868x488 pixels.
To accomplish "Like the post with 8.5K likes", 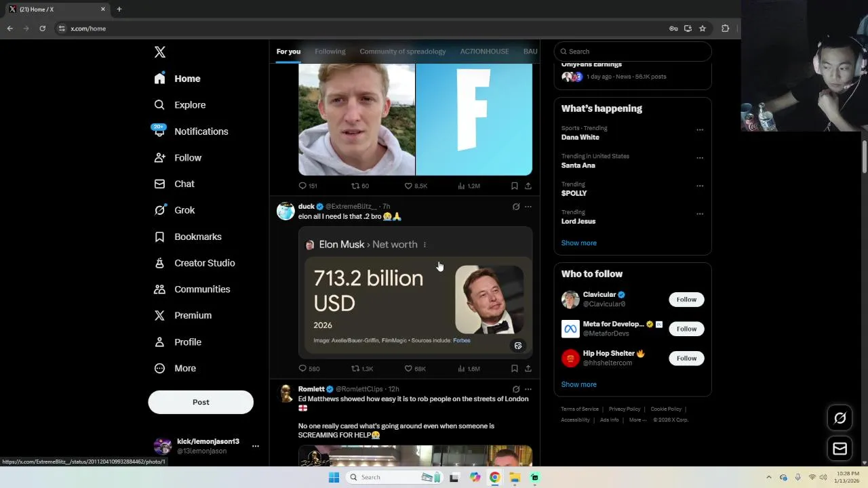I will (416, 186).
